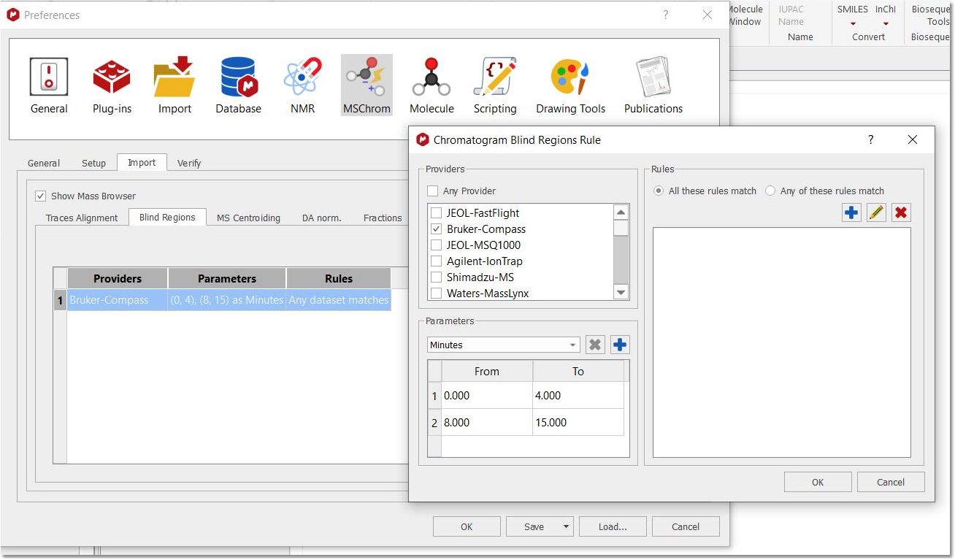
Task: Check JEOL-FastFlight provider
Action: pyautogui.click(x=437, y=213)
